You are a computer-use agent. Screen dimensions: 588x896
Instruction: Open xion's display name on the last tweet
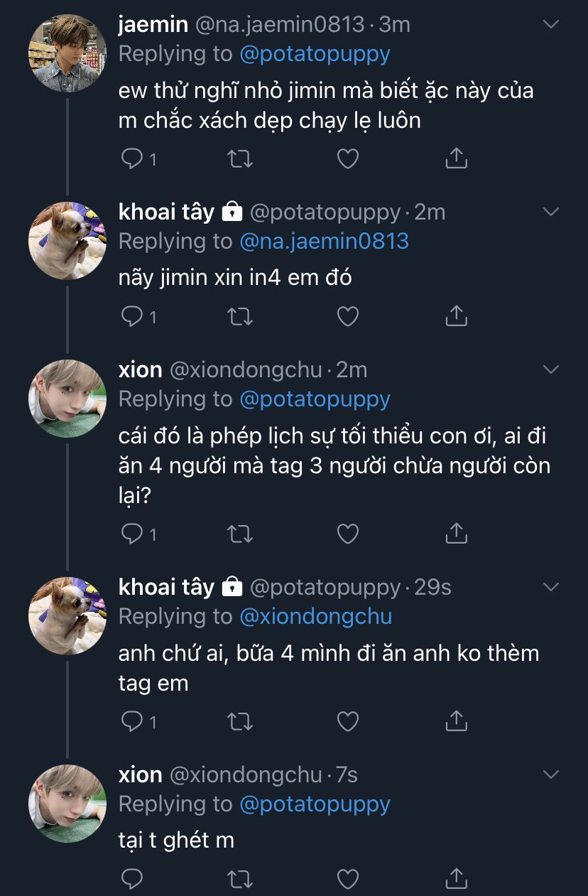point(141,774)
